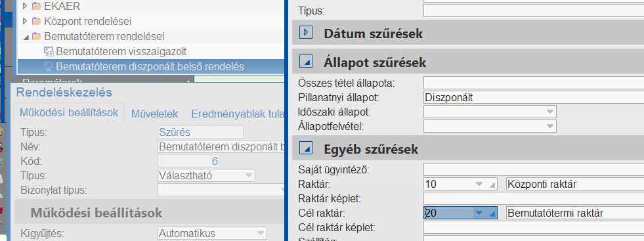Click the EKAER folder icon
The width and height of the screenshot is (644, 241).
coord(37,6)
